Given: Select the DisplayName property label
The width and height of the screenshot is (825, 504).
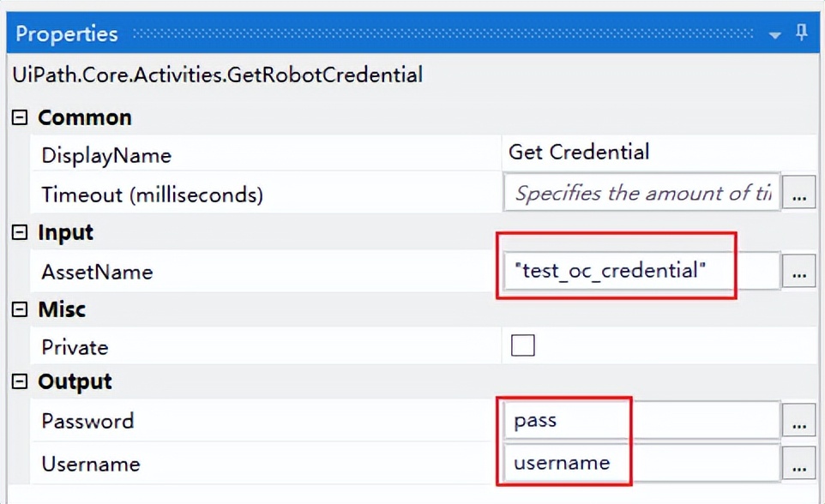Looking at the screenshot, I should tap(106, 155).
